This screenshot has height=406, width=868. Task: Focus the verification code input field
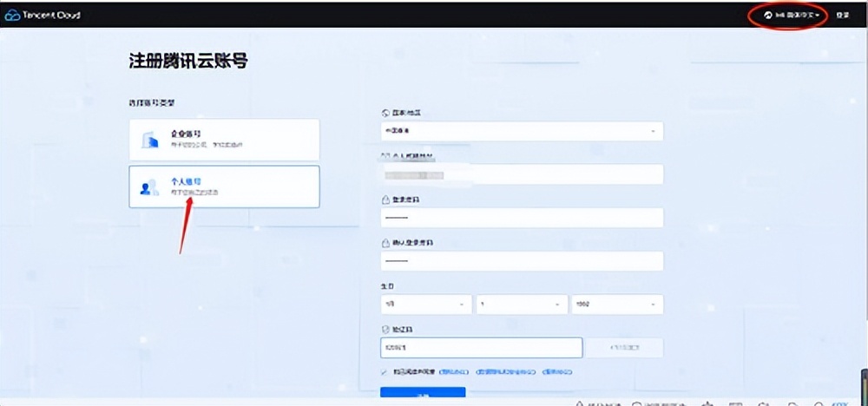click(481, 347)
